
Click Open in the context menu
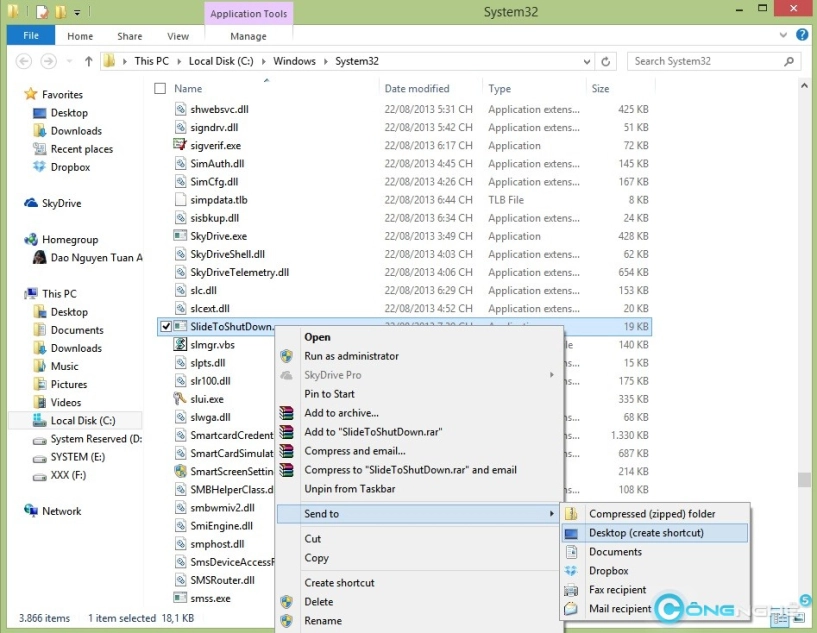317,337
